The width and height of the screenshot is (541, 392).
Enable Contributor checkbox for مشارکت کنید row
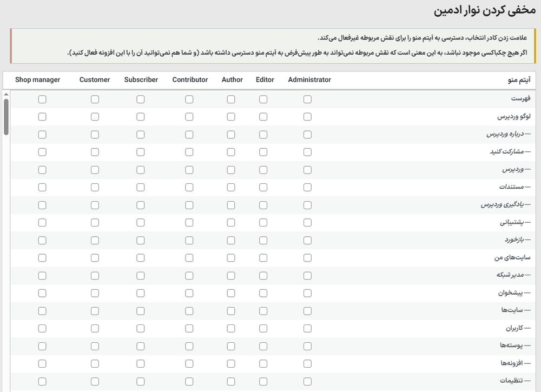[x=189, y=152]
